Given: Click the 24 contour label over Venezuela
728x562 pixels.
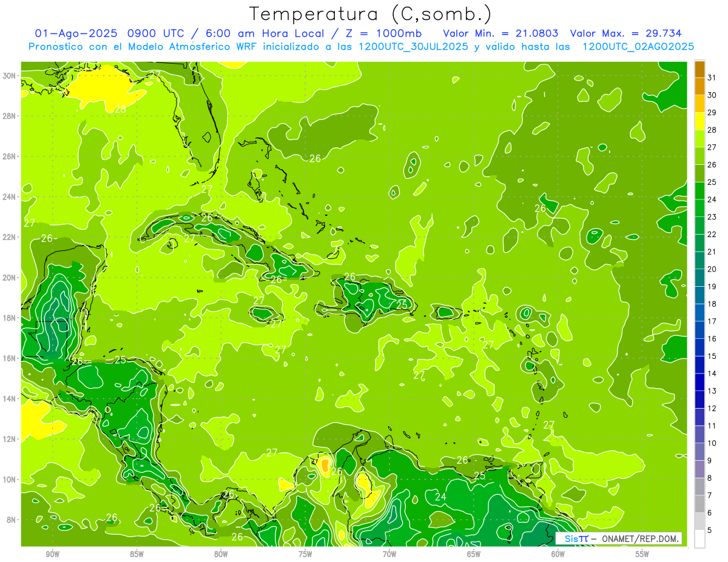Looking at the screenshot, I should click(441, 497).
